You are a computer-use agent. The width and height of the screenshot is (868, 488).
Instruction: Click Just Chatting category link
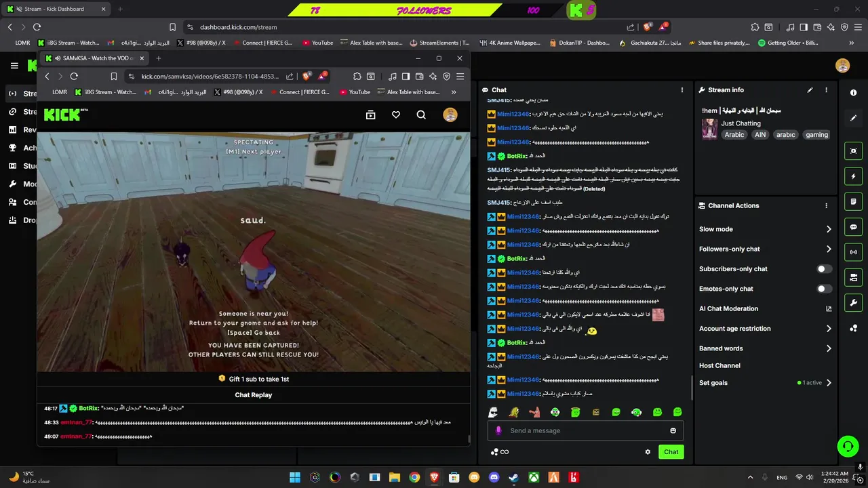pos(741,123)
